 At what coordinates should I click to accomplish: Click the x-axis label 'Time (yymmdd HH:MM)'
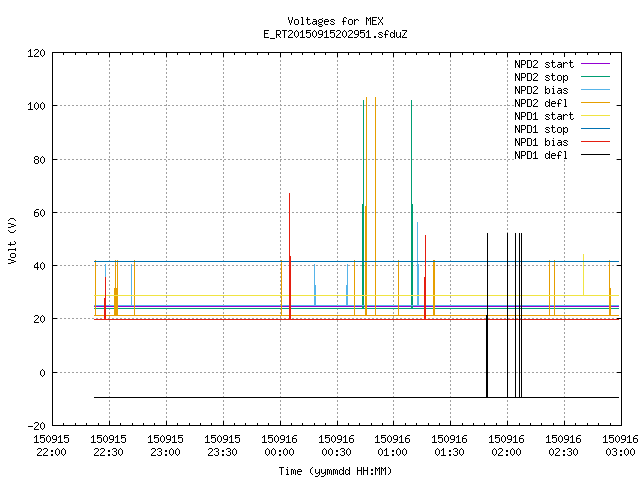click(335, 471)
